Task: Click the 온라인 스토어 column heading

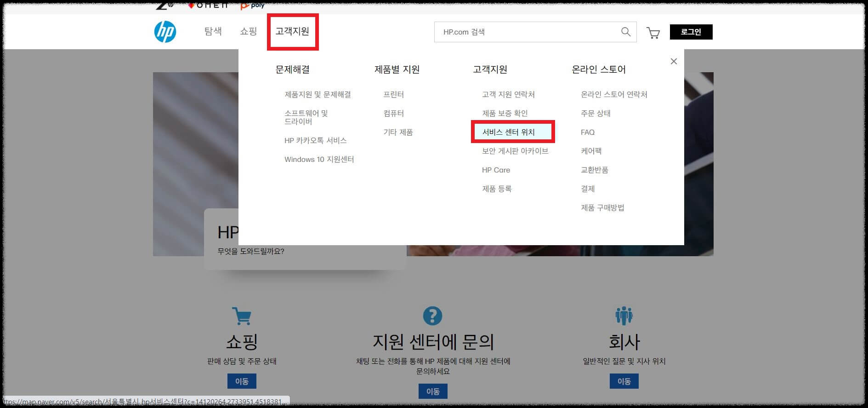Action: [599, 69]
